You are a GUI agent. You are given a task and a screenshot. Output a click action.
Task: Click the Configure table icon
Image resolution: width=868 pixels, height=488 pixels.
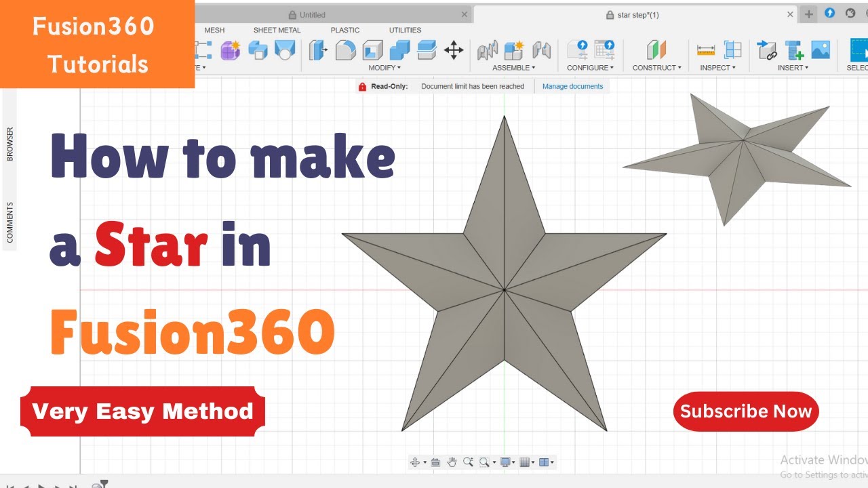tap(604, 49)
